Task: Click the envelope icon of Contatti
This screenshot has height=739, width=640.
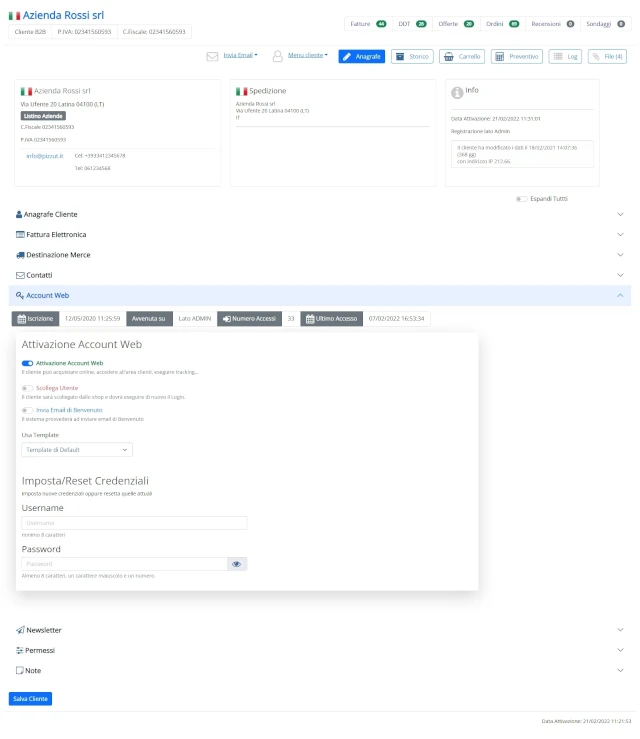Action: pos(20,275)
